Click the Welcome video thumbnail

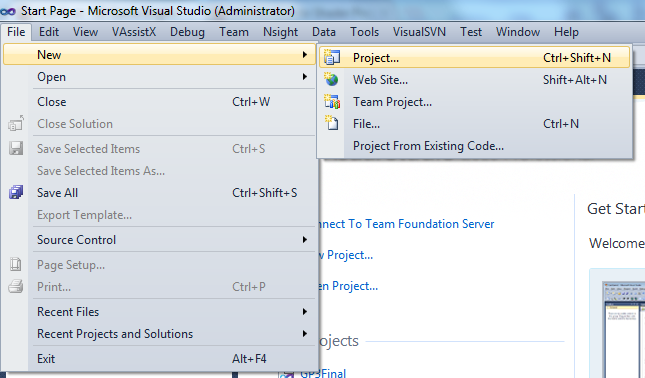[623, 329]
